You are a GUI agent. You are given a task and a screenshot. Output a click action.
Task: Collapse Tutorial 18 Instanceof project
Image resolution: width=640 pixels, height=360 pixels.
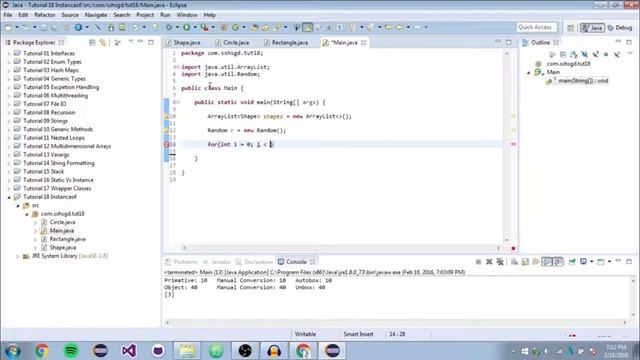(x=9, y=197)
